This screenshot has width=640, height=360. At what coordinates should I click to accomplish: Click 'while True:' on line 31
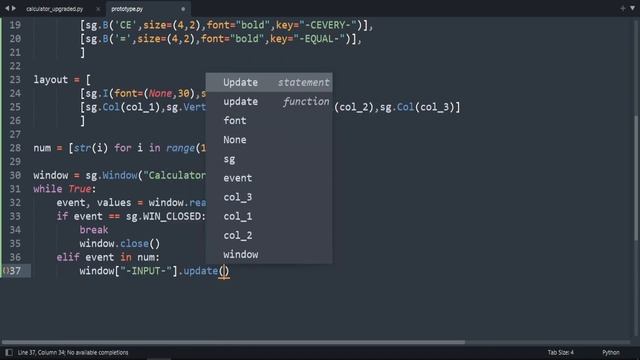pyautogui.click(x=64, y=189)
